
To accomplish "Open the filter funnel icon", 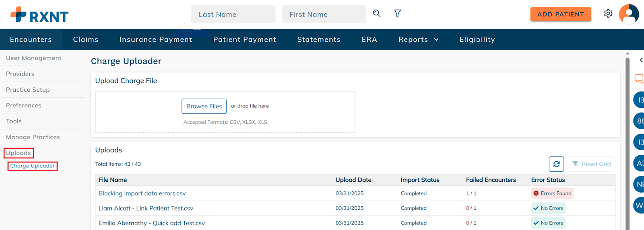I will pyautogui.click(x=397, y=14).
